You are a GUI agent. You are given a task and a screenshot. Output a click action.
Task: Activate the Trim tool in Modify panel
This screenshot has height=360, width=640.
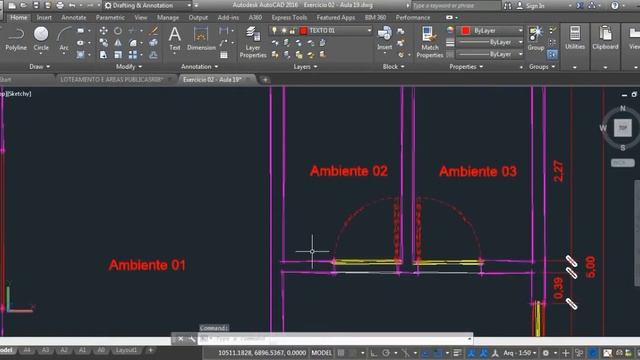132,31
